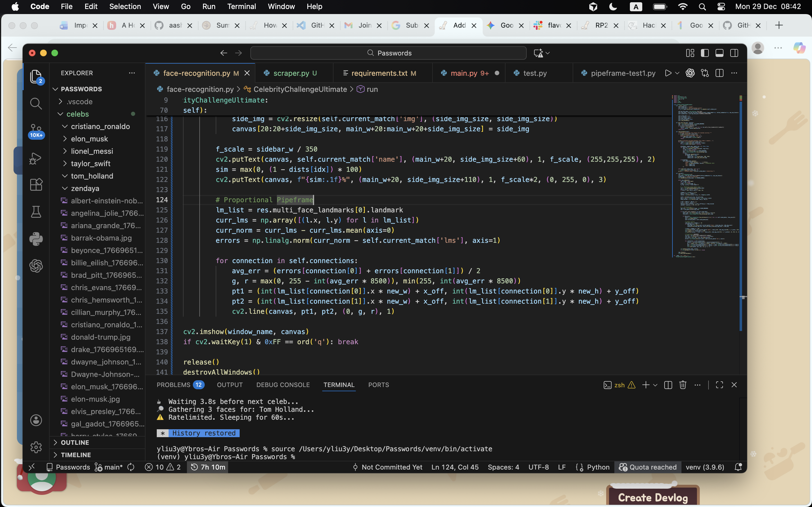This screenshot has height=507, width=812.
Task: Toggle the primary side bar visibility
Action: click(705, 53)
